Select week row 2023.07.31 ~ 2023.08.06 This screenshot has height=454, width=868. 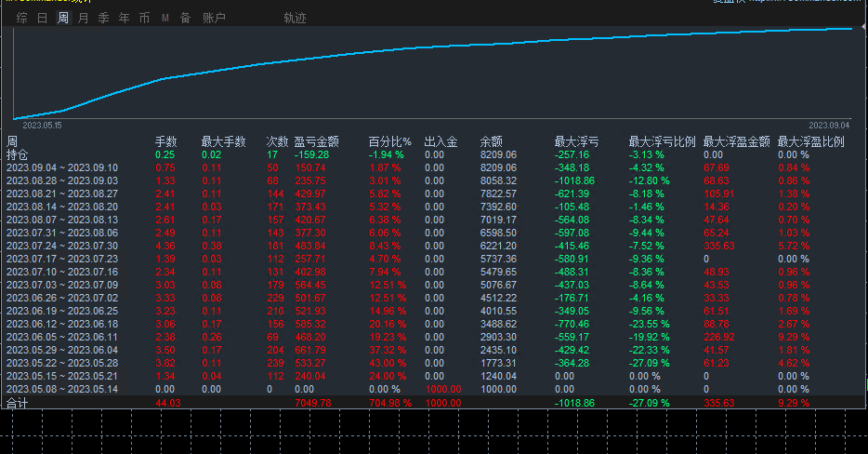coord(433,233)
